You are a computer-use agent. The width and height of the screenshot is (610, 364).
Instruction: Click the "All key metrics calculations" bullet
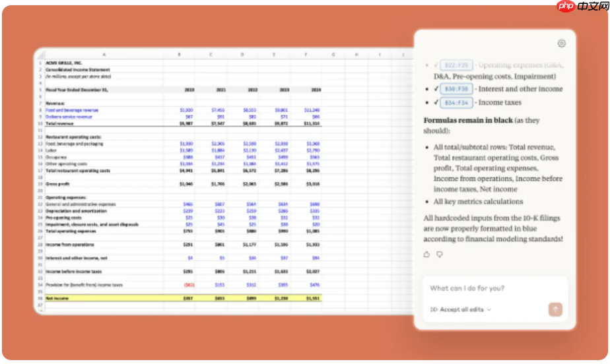coord(478,202)
